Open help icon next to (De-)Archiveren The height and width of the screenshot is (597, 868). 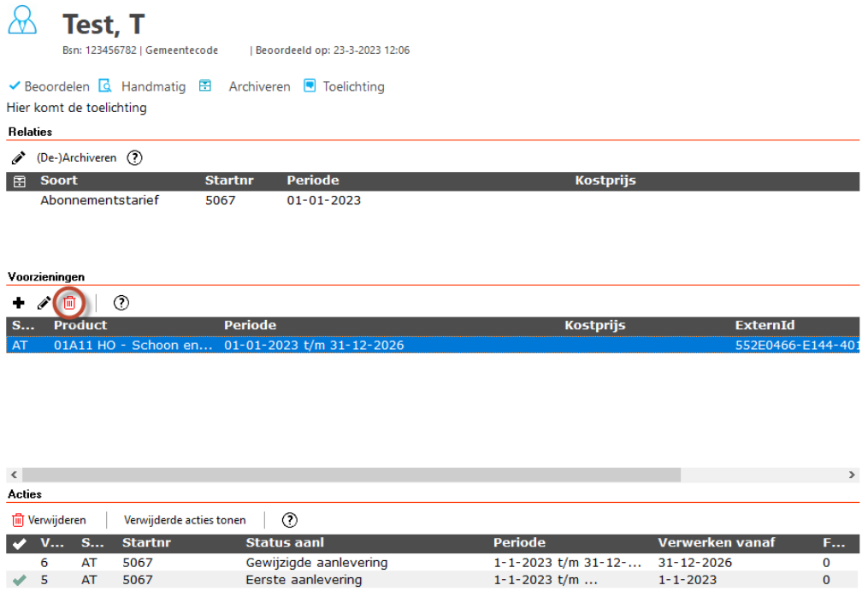134,158
